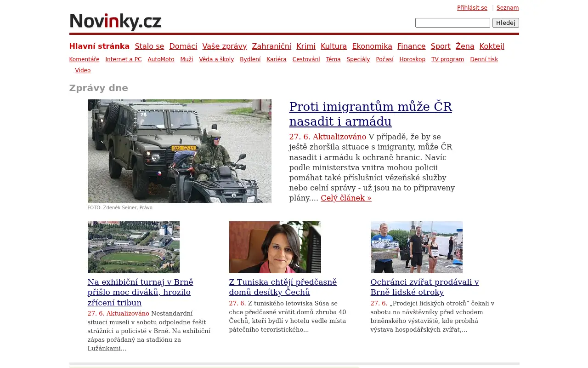Open the TV program link
Image resolution: width=588 pixels, height=368 pixels.
pyautogui.click(x=448, y=59)
